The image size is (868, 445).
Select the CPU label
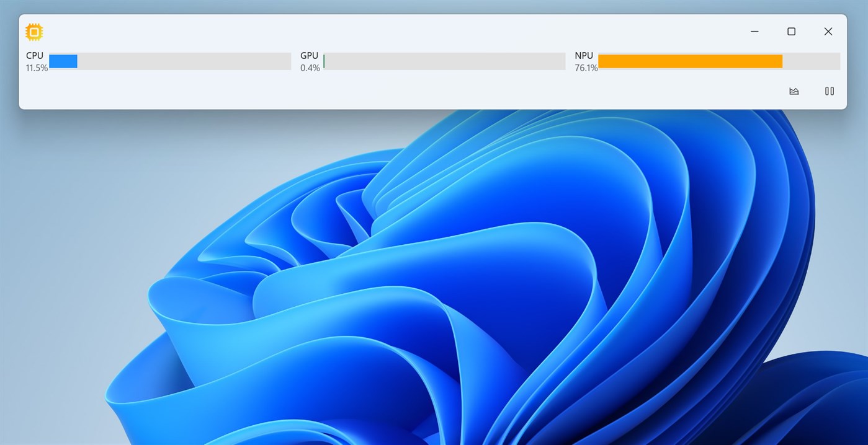click(x=35, y=56)
